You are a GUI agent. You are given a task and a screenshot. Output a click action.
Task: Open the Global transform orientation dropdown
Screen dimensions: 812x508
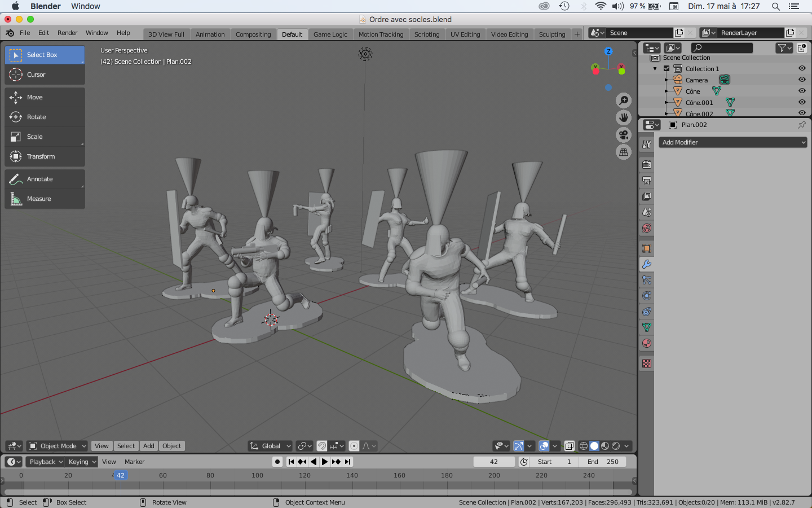[x=271, y=446]
